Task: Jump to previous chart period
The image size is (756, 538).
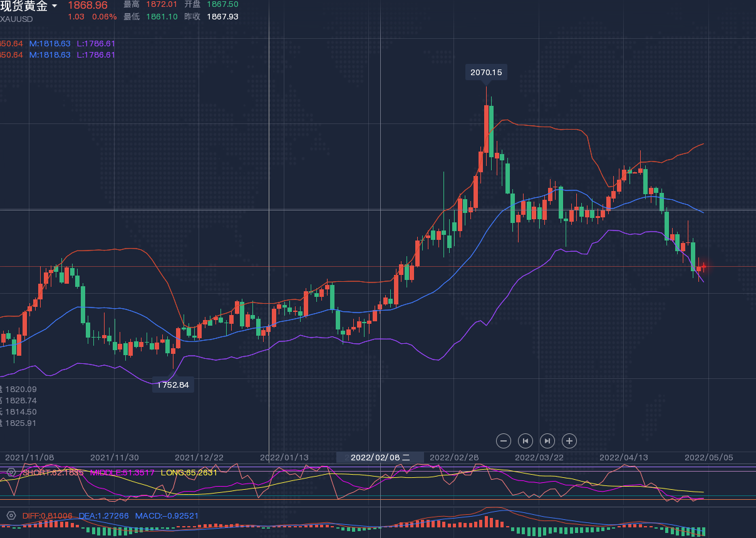Action: [x=526, y=441]
